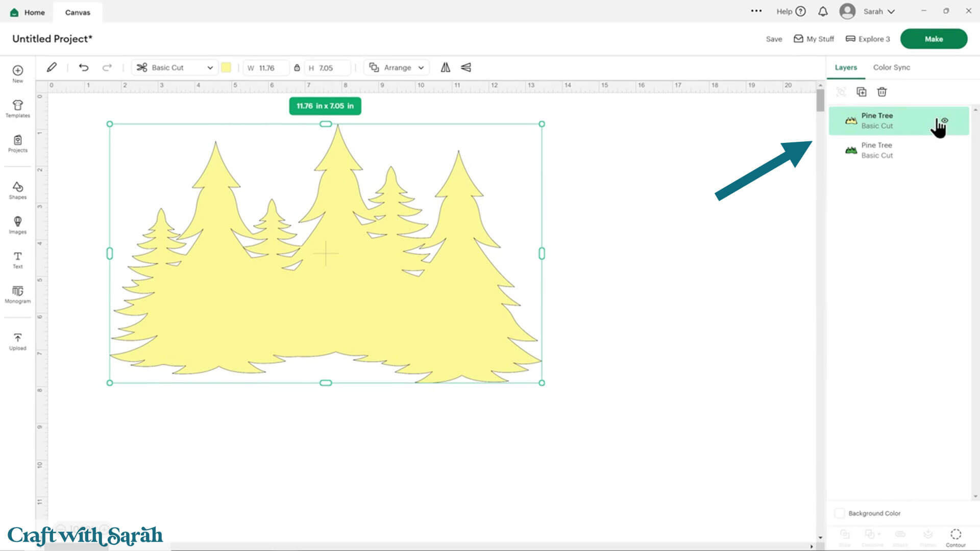Open the Monogram tool
This screenshot has height=551, width=980.
tap(17, 294)
